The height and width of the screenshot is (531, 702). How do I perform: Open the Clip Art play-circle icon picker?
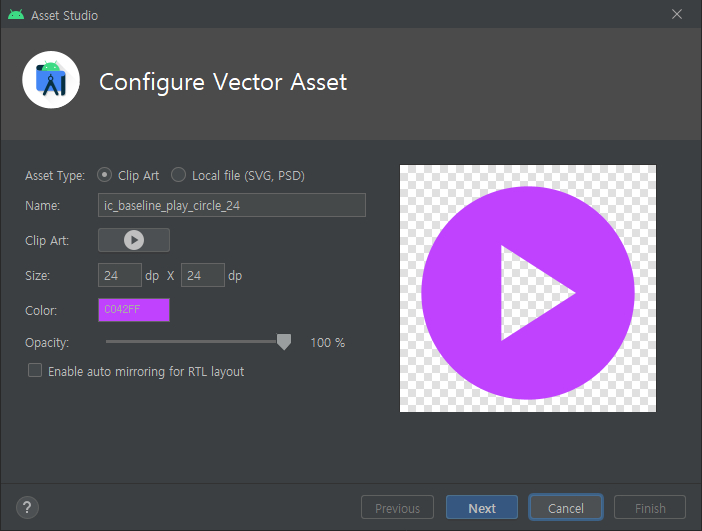click(x=133, y=240)
